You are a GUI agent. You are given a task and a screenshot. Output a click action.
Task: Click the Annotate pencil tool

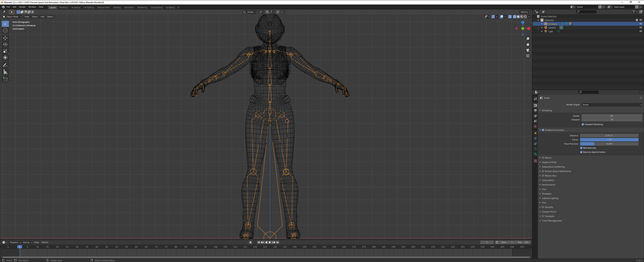pos(5,65)
